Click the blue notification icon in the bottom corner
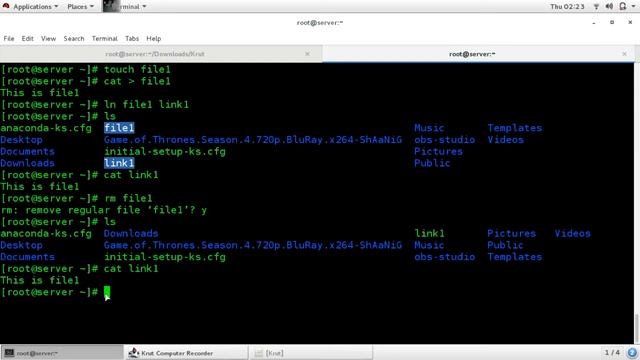The width and height of the screenshot is (640, 360). (x=632, y=353)
